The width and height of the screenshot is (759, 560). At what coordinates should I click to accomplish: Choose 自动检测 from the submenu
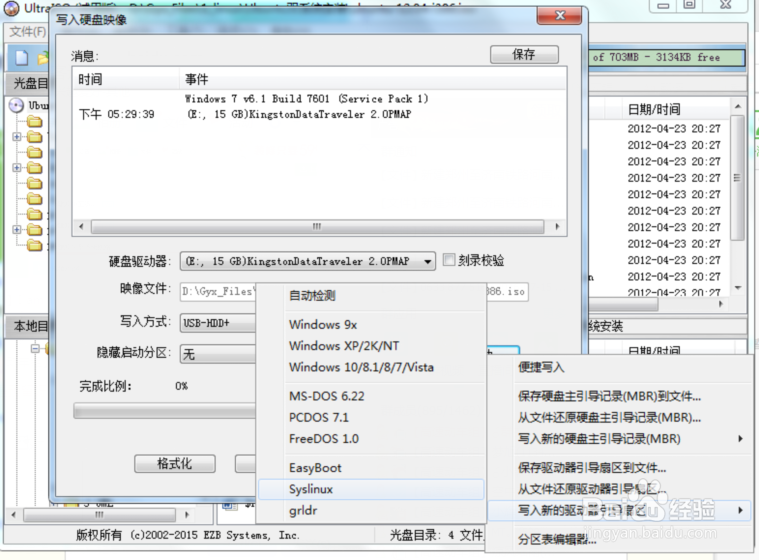(371, 296)
